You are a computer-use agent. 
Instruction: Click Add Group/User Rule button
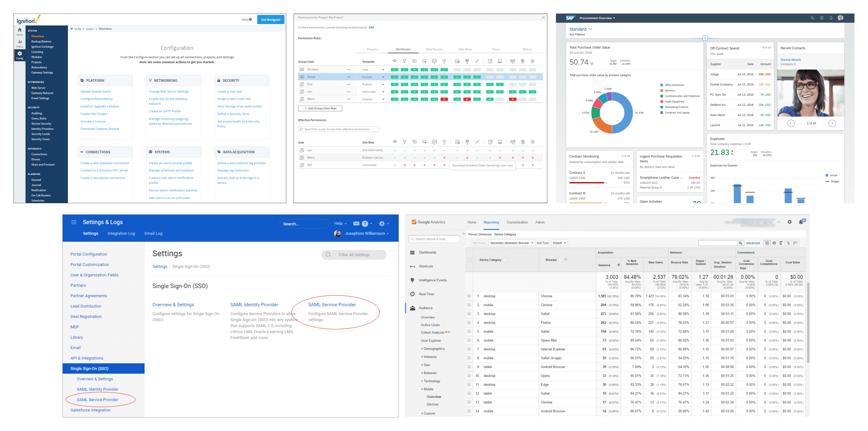tap(320, 108)
